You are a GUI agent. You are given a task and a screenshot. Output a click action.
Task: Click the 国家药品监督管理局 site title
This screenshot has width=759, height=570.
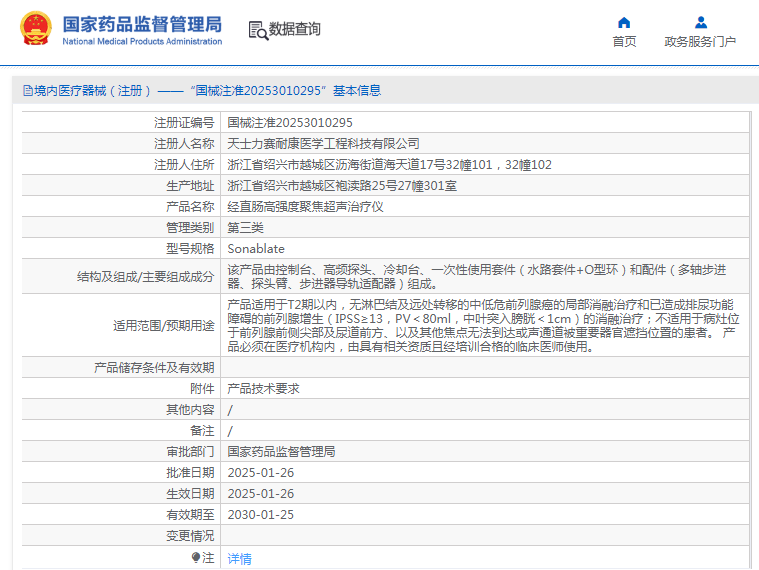pyautogui.click(x=142, y=24)
